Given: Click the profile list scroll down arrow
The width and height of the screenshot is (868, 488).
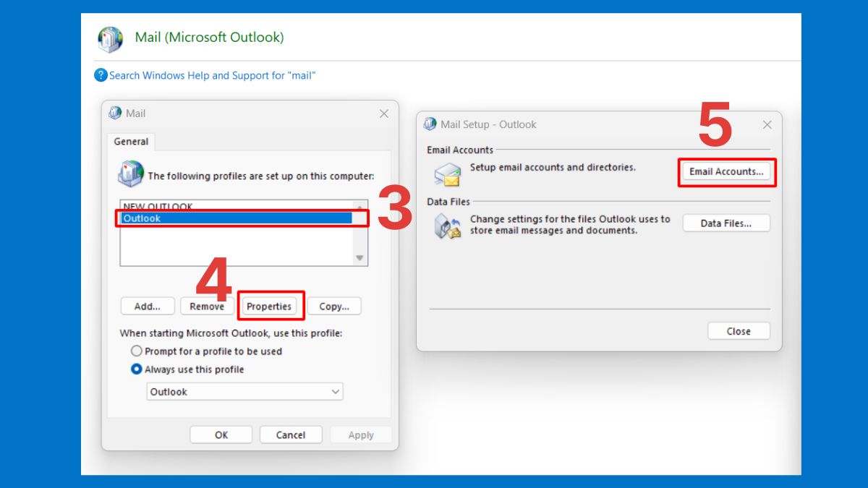Looking at the screenshot, I should pyautogui.click(x=359, y=258).
